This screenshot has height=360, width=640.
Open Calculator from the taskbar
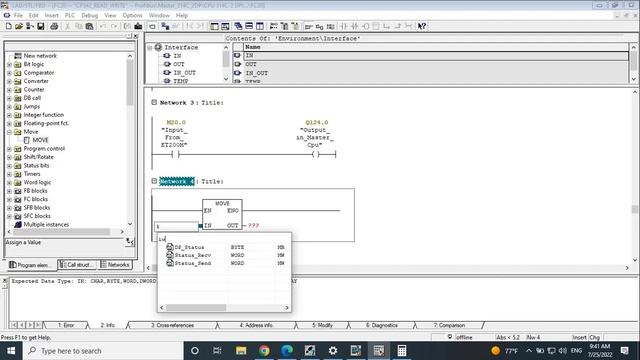click(x=402, y=351)
